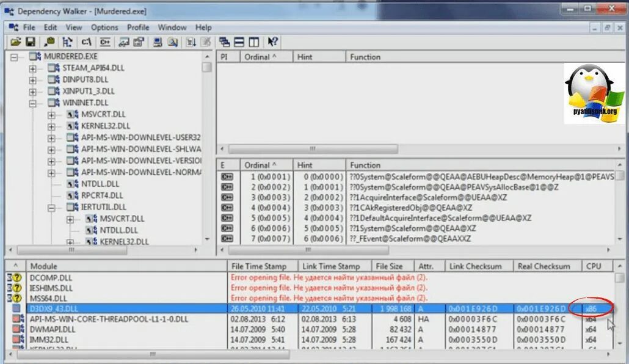Viewport: 629px width, 364px height.
Task: Click the IESHIMS.DLL missing-module question icon
Action: (x=15, y=288)
